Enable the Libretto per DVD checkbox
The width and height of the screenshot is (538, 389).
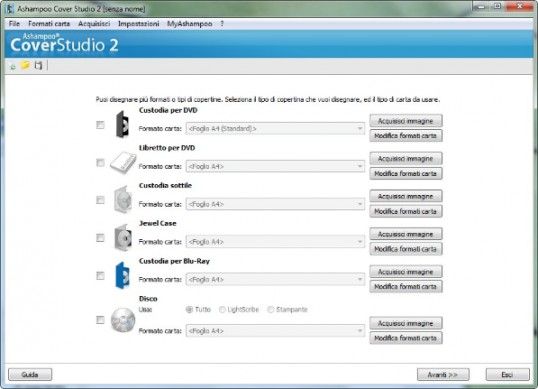(x=100, y=163)
